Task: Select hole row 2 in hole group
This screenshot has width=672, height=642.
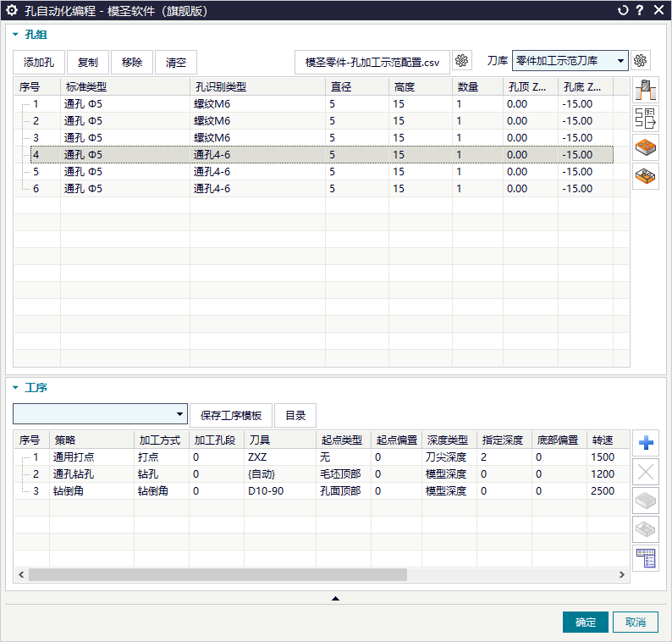Action: 322,121
